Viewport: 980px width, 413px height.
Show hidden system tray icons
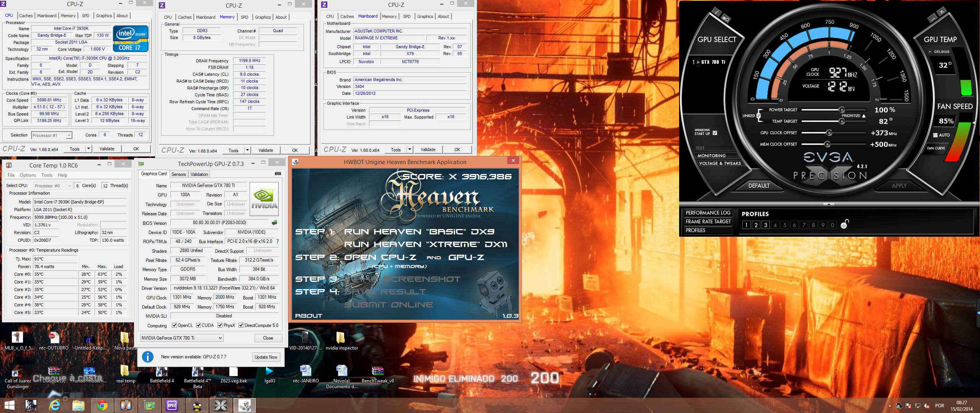tap(889, 406)
